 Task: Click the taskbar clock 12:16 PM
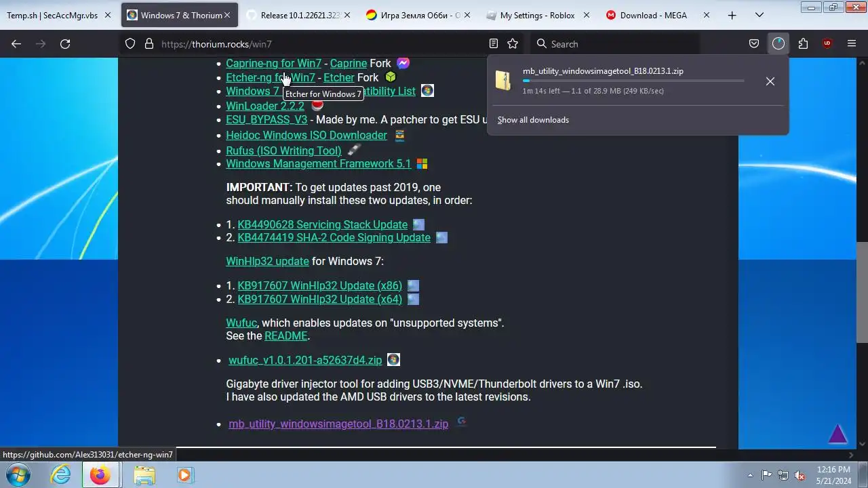click(833, 469)
